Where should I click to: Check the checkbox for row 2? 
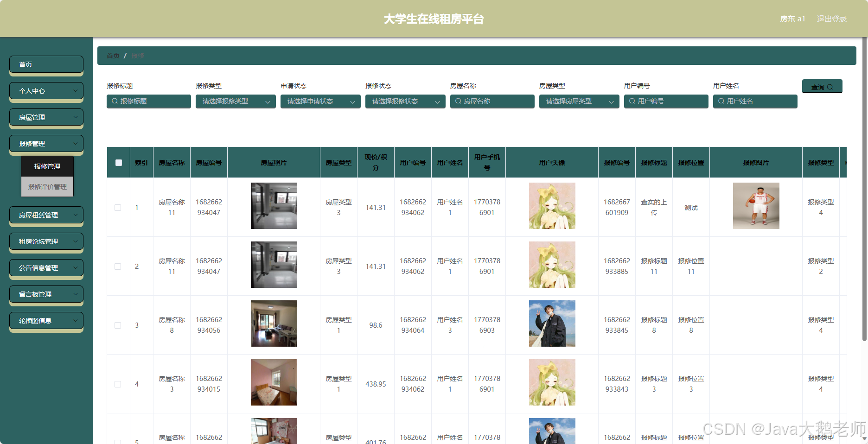(118, 266)
